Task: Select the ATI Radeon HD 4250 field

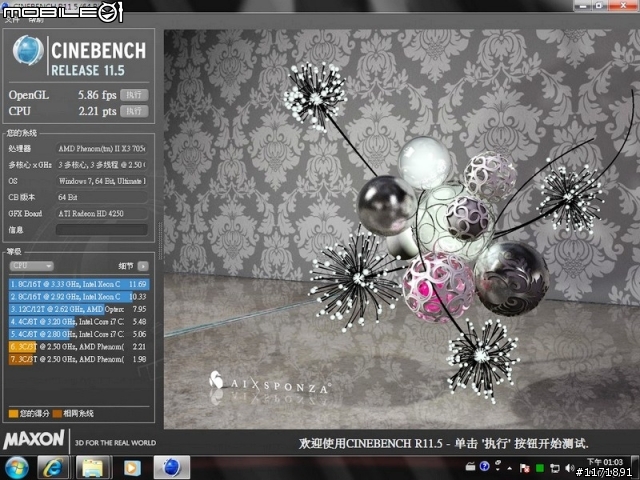Action: [x=102, y=213]
